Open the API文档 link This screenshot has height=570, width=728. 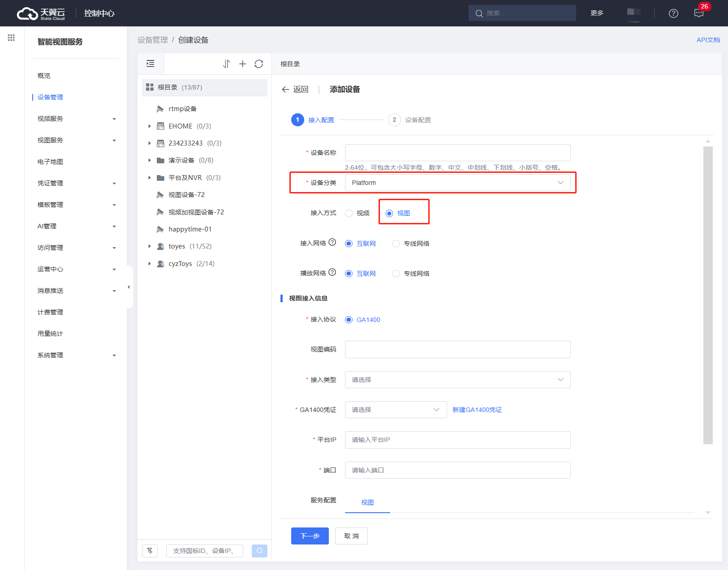(x=708, y=40)
